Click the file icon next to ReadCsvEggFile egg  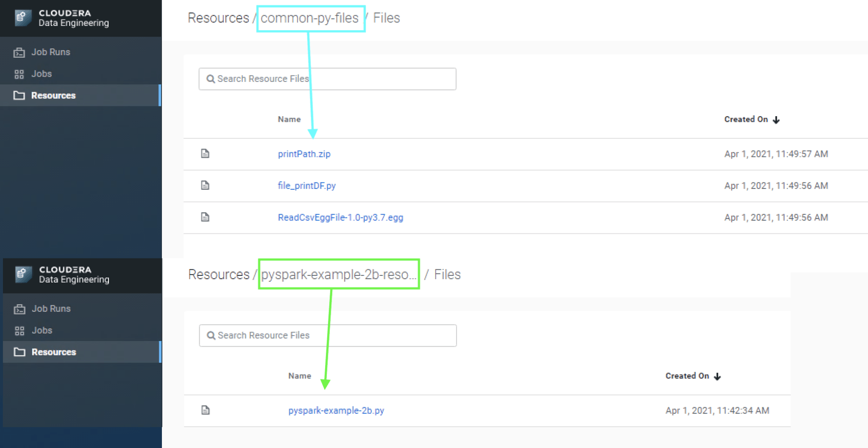(205, 217)
